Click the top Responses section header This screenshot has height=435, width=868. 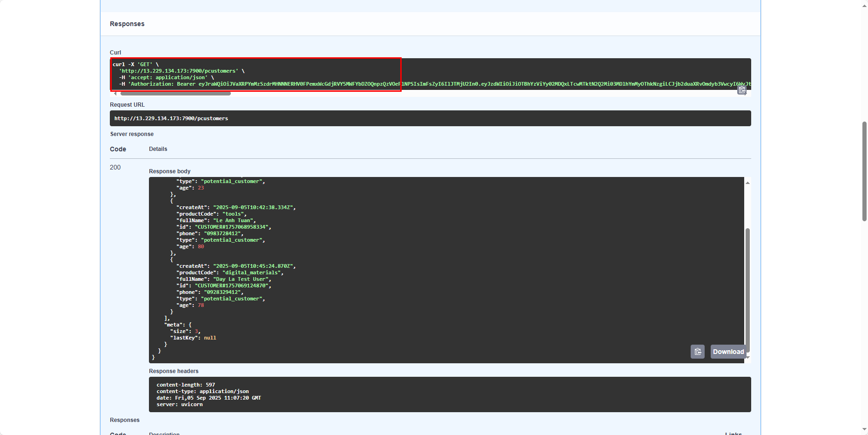click(127, 24)
